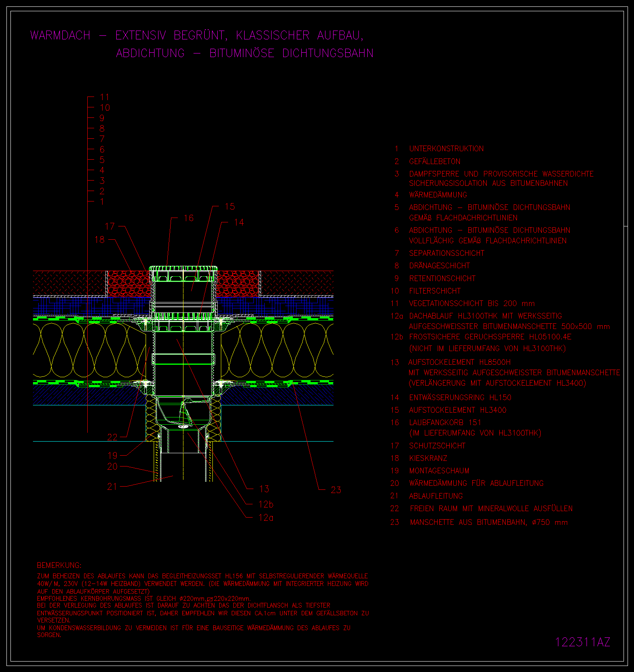Image resolution: width=634 pixels, height=672 pixels.
Task: Click 'DACHABLAUF HL3100THK MIT WERKSSEITIG' legend line
Action: (x=486, y=316)
